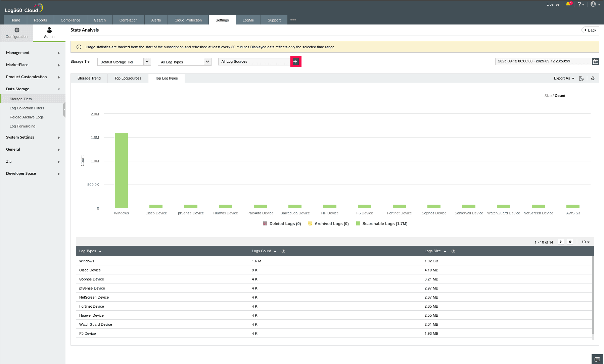Switch chart metric to Size

pyautogui.click(x=548, y=96)
